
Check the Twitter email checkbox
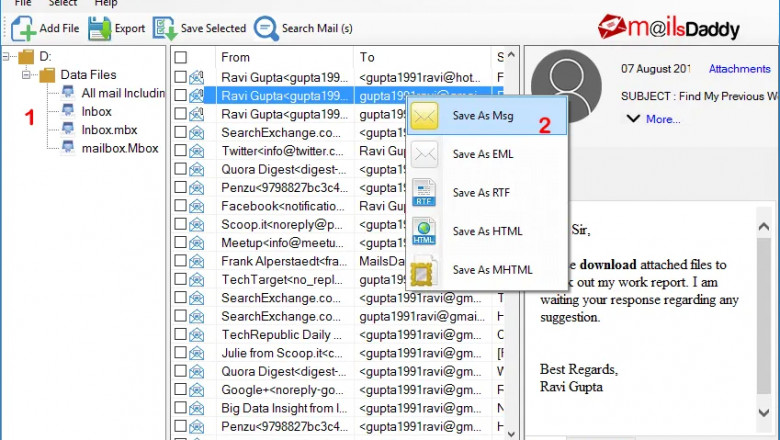click(181, 152)
